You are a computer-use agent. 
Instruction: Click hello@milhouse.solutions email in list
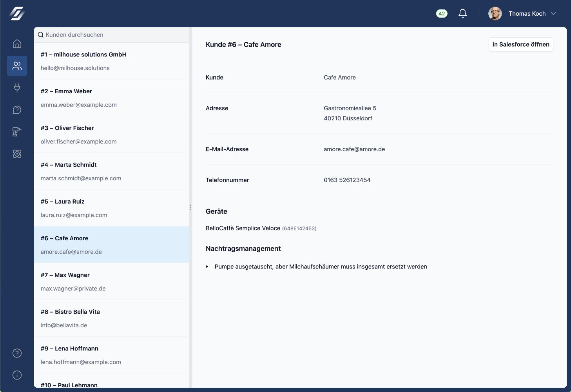pos(75,68)
